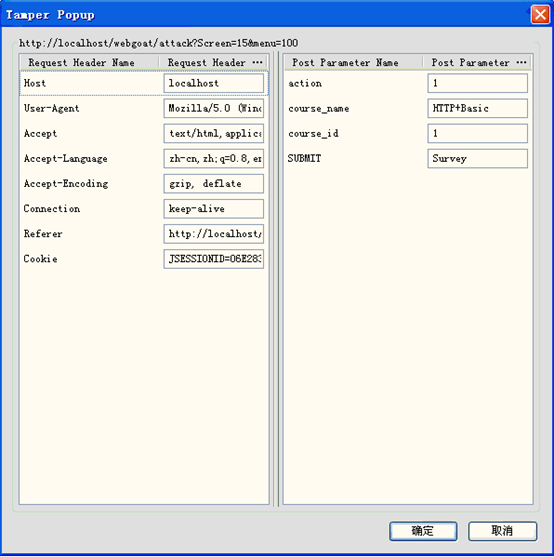Select the Referer row label
This screenshot has width=554, height=557.
(43, 234)
